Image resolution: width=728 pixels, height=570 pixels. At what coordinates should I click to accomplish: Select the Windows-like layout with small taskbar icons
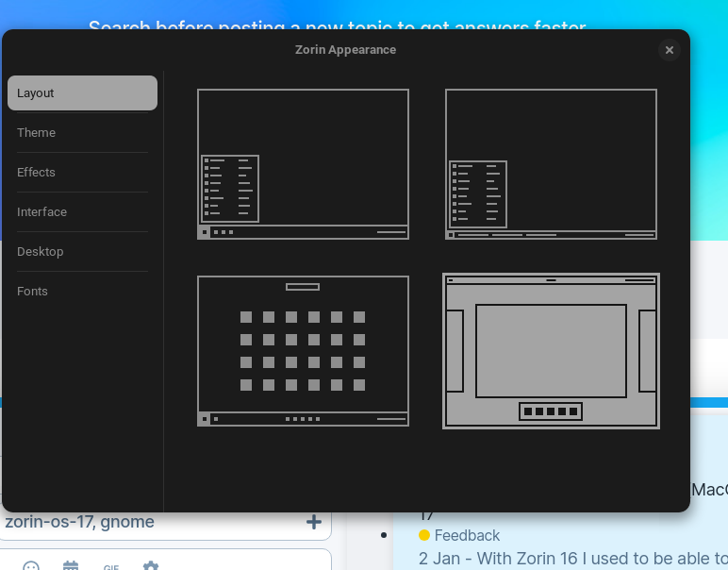(303, 164)
